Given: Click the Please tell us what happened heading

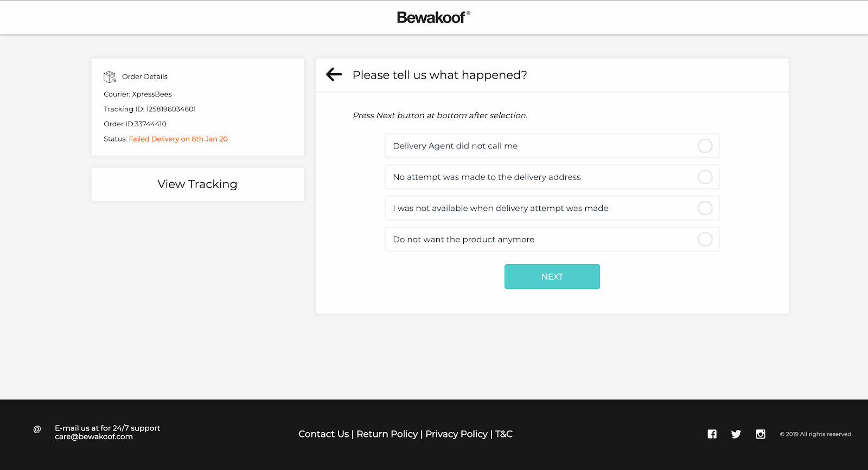Looking at the screenshot, I should (440, 75).
